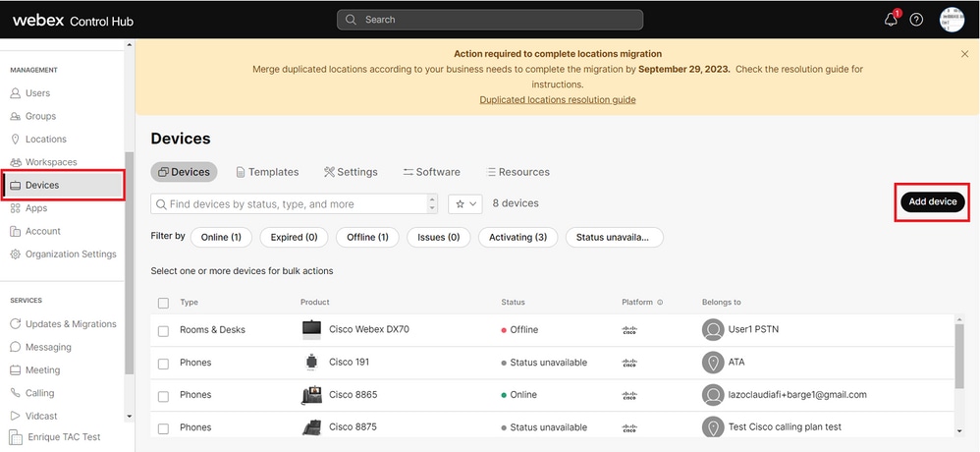Check the Cisco 191 row checkbox
This screenshot has width=980, height=452.
pos(164,364)
